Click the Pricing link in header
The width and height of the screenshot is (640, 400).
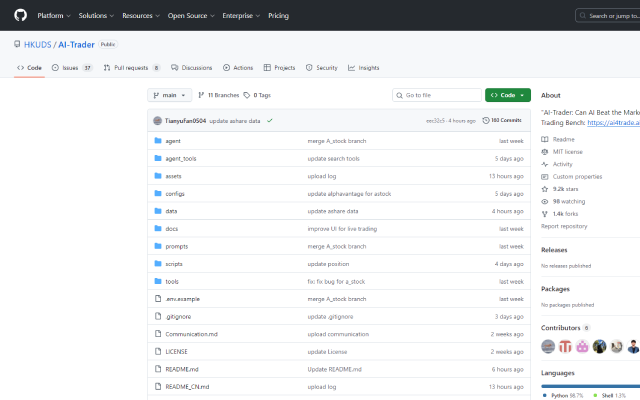pyautogui.click(x=278, y=16)
